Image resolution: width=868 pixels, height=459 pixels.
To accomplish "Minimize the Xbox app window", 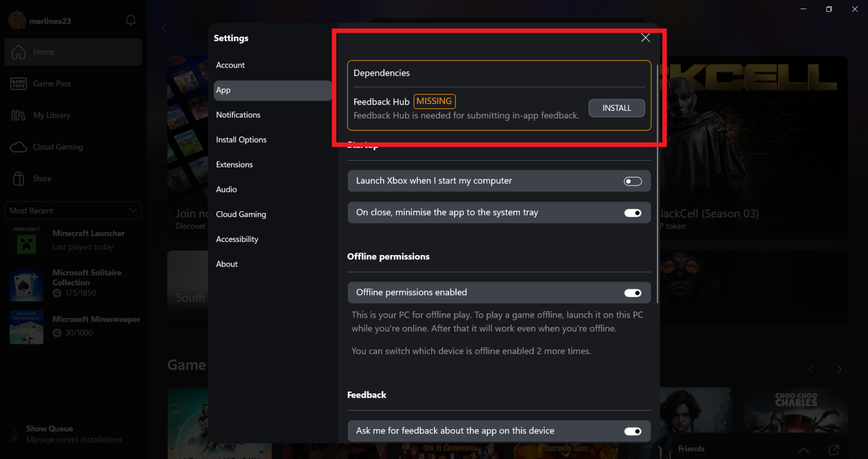I will (803, 9).
